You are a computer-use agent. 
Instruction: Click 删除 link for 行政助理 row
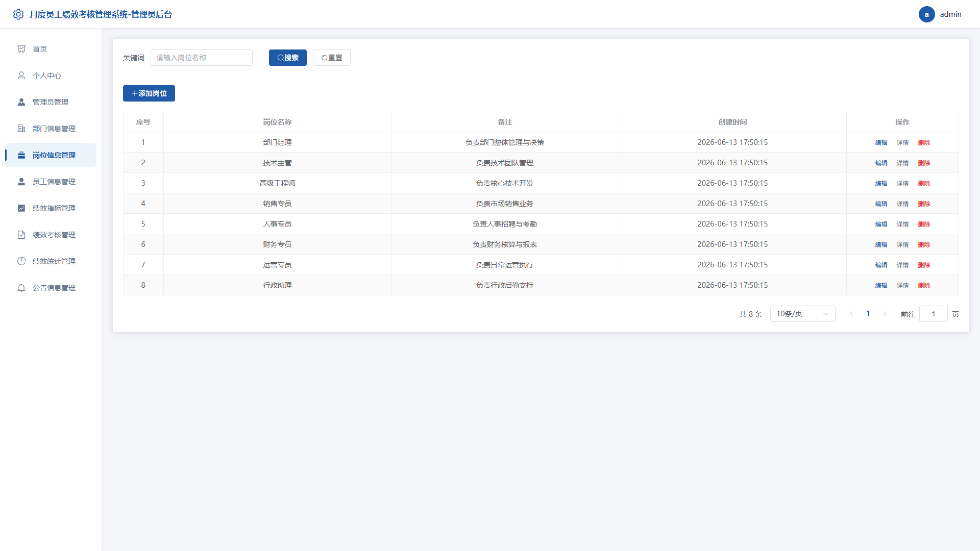pyautogui.click(x=924, y=285)
